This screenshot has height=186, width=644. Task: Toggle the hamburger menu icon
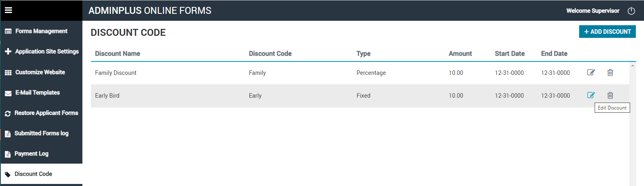point(8,10)
